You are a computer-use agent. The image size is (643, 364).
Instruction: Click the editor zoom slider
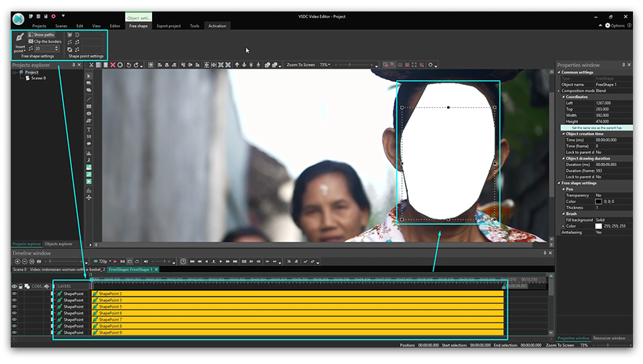354,65
